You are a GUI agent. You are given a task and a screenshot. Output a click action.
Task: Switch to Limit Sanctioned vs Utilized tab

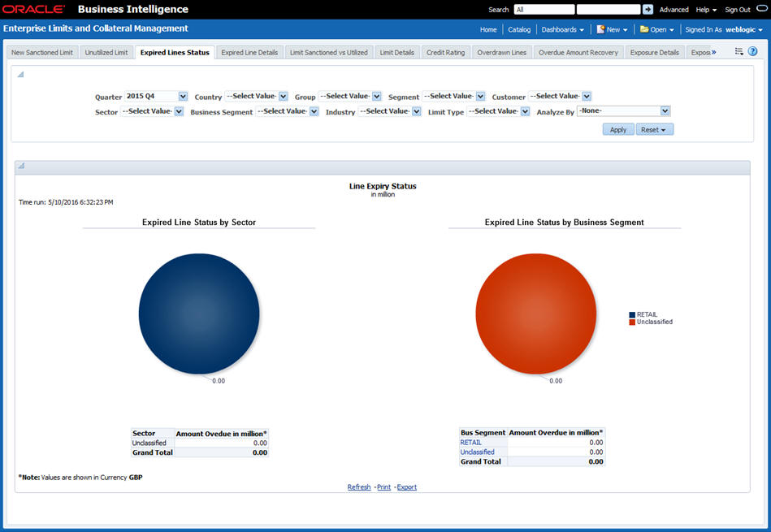328,53
